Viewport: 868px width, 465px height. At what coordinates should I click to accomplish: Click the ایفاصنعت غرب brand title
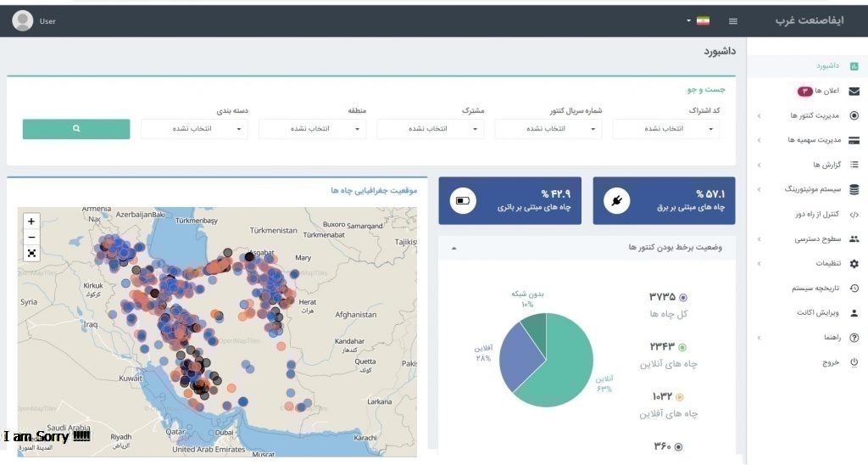[x=810, y=20]
